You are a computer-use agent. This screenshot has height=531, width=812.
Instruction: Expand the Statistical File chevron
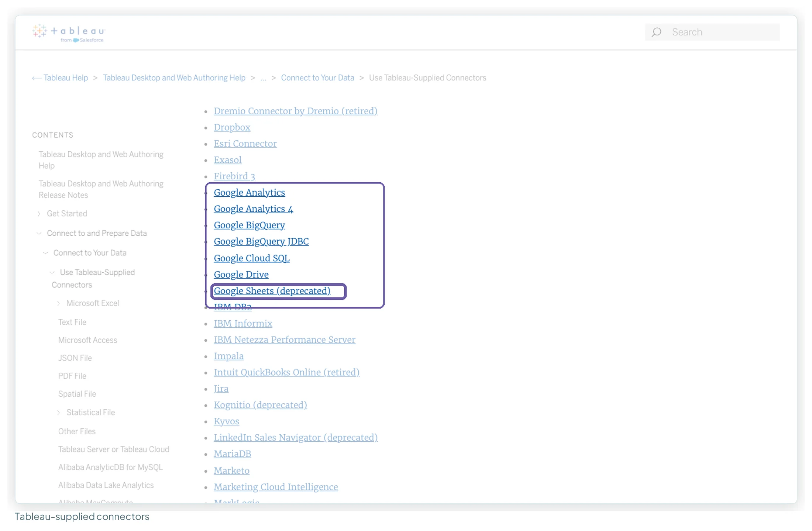coord(59,413)
